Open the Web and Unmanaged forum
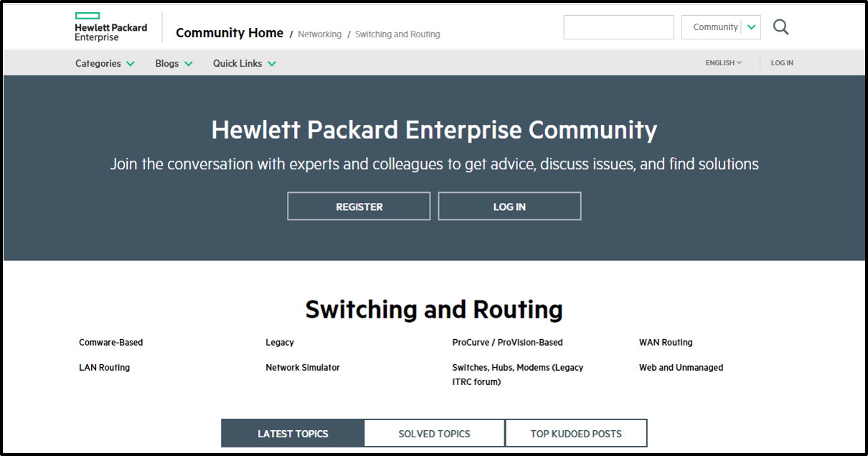This screenshot has width=868, height=456. (x=681, y=368)
